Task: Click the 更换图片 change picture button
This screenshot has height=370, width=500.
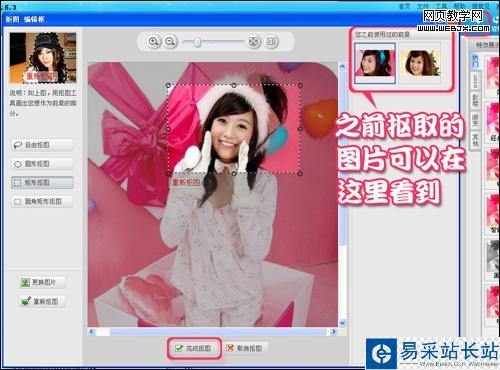Action: coord(42,282)
